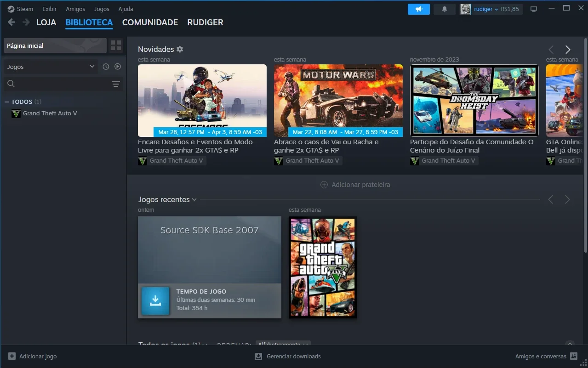Open the Motor Wars news thumbnail
This screenshot has height=368, width=588.
click(338, 101)
